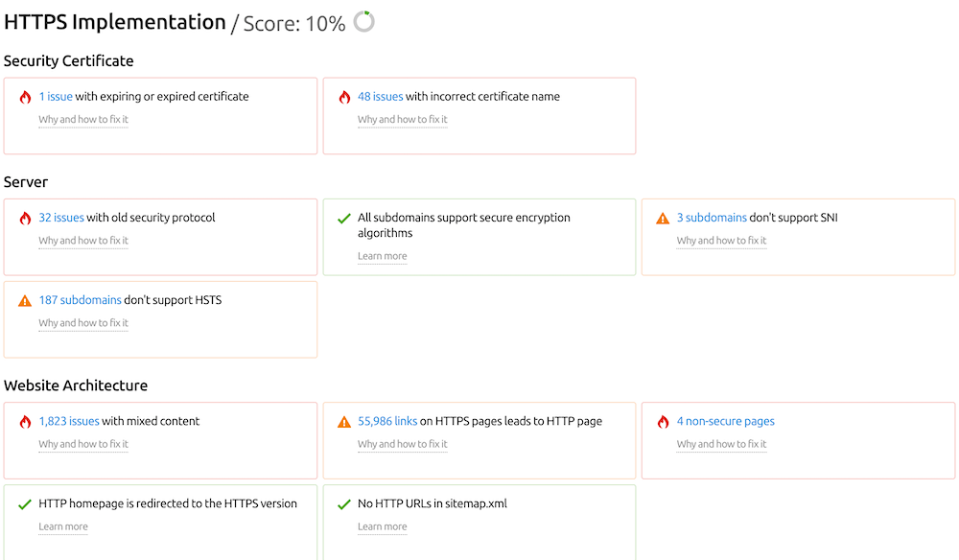Open the '187 subdomains' HSTS link
The width and height of the screenshot is (959, 560).
pyautogui.click(x=80, y=300)
